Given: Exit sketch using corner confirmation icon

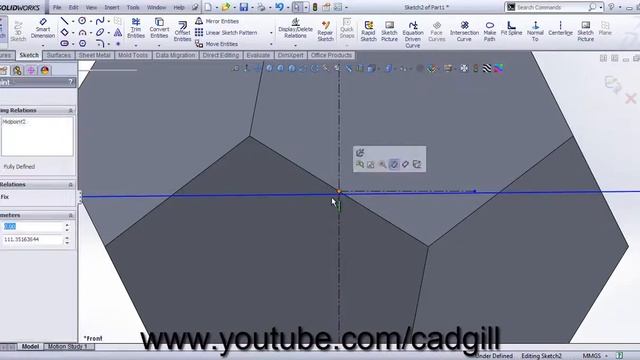Looking at the screenshot, I should [x=613, y=84].
